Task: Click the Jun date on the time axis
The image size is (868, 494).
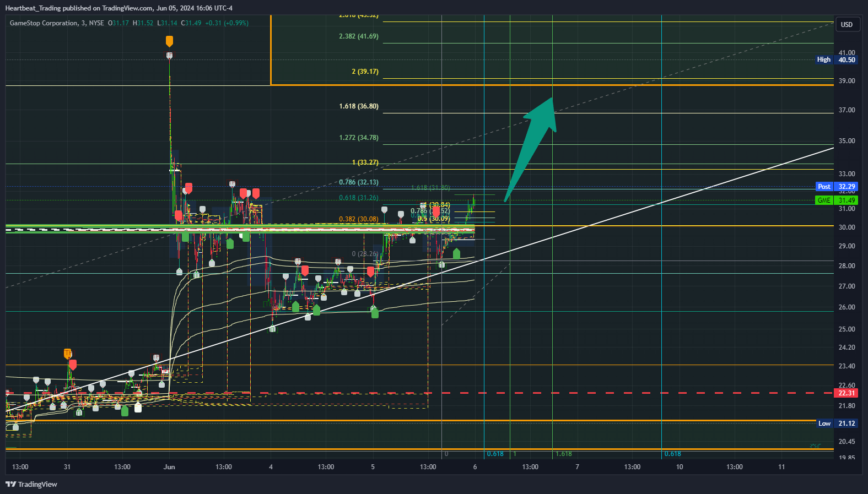Action: pos(169,467)
